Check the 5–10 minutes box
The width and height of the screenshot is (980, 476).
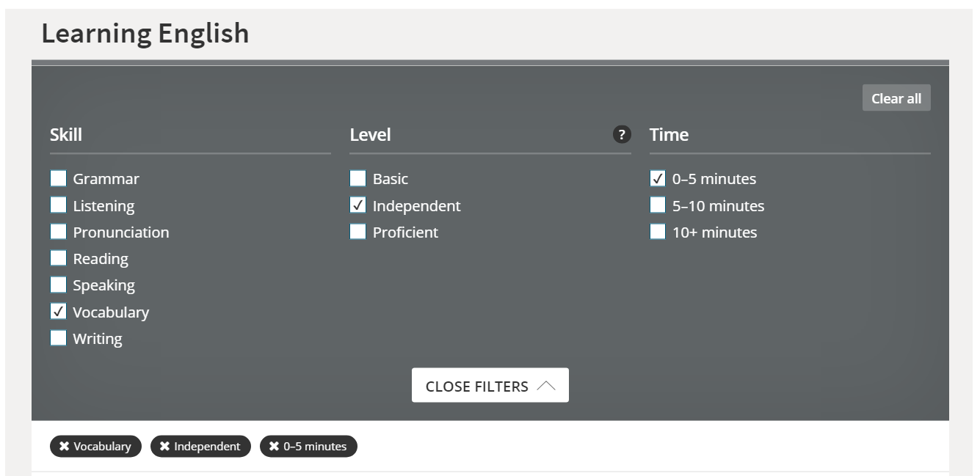click(x=658, y=205)
